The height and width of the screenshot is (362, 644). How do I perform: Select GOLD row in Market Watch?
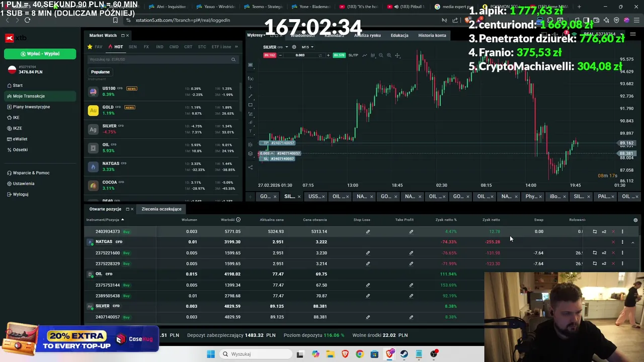161,110
